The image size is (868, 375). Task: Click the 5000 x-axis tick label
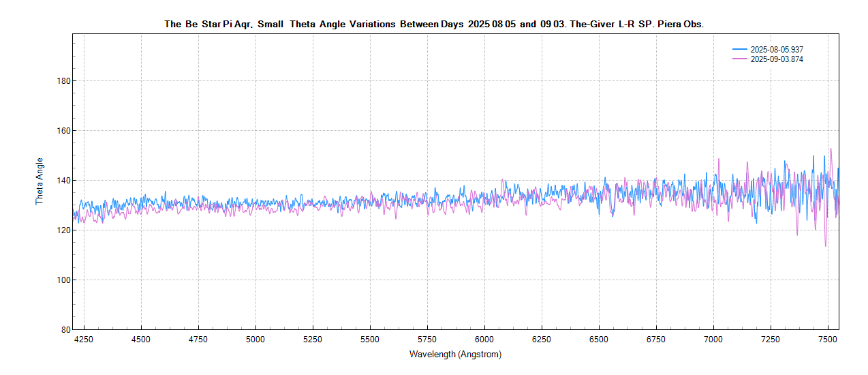(255, 340)
